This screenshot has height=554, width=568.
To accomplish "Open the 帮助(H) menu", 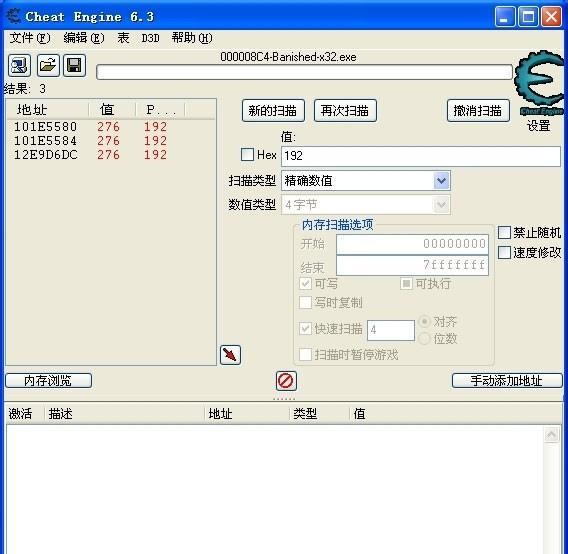I will click(x=192, y=38).
